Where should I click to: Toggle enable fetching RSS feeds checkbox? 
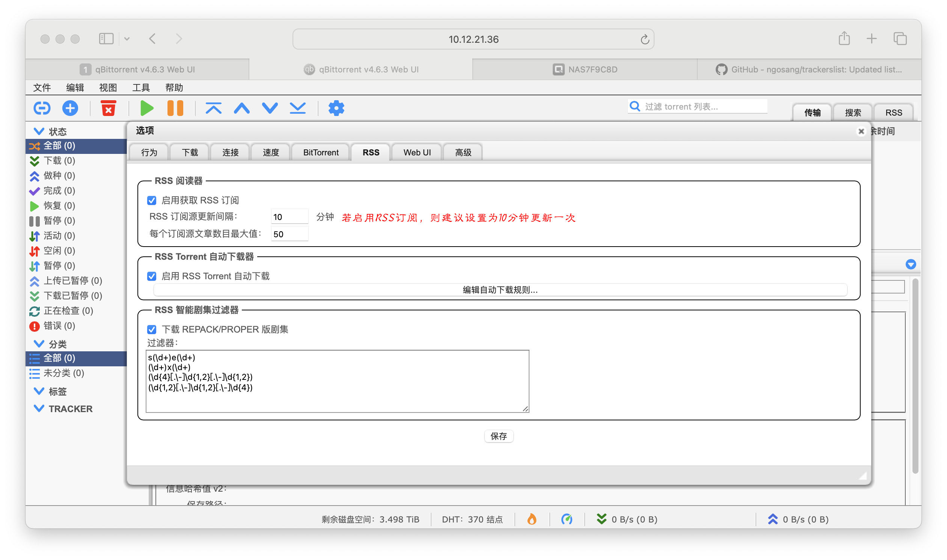click(x=152, y=200)
